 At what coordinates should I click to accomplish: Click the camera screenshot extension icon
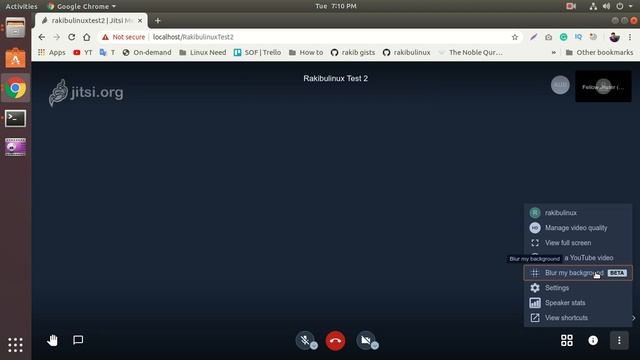[x=549, y=37]
